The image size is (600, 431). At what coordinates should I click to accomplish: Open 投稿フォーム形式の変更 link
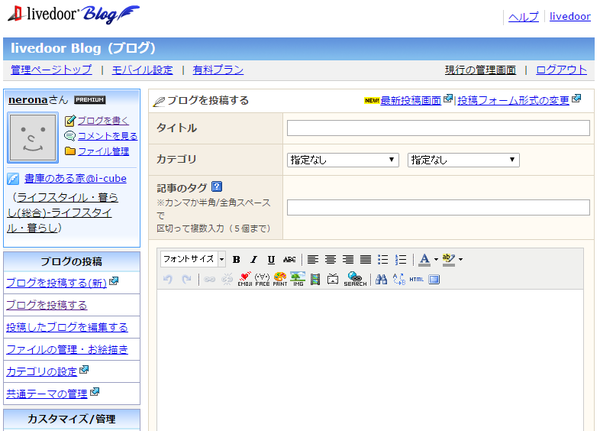(x=513, y=100)
